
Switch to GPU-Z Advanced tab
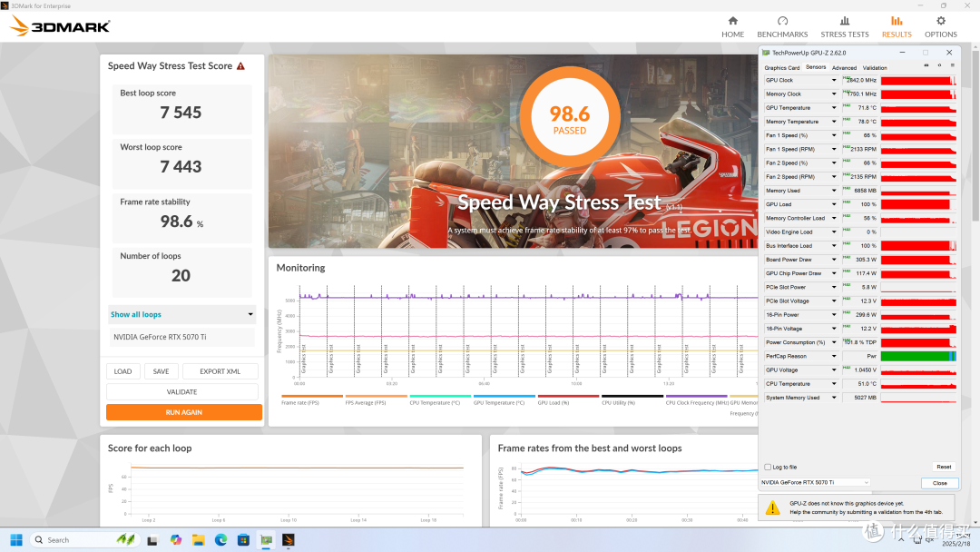coord(844,67)
